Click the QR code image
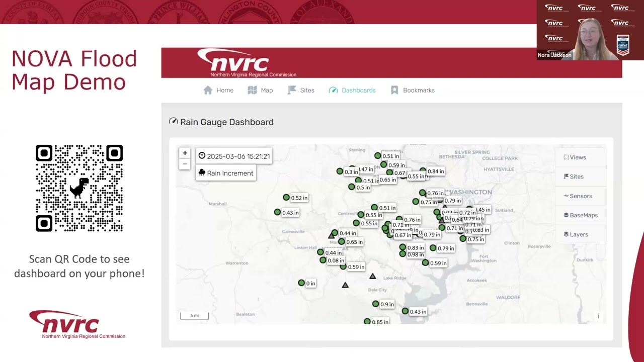 click(x=79, y=189)
